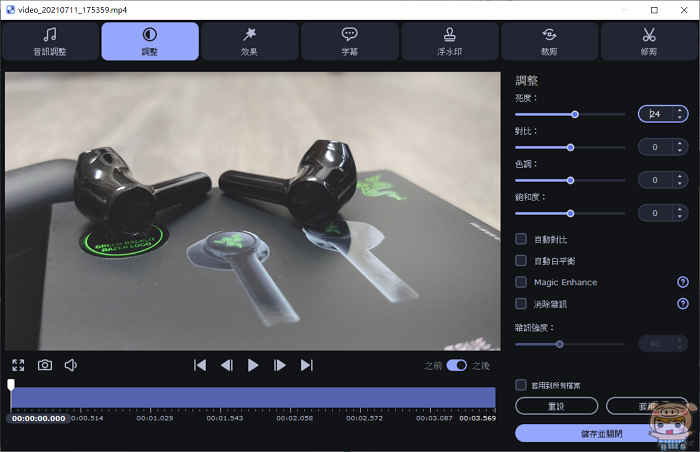This screenshot has width=700, height=452.
Task: Decrease contrast with the down stepper arrow
Action: 679,151
